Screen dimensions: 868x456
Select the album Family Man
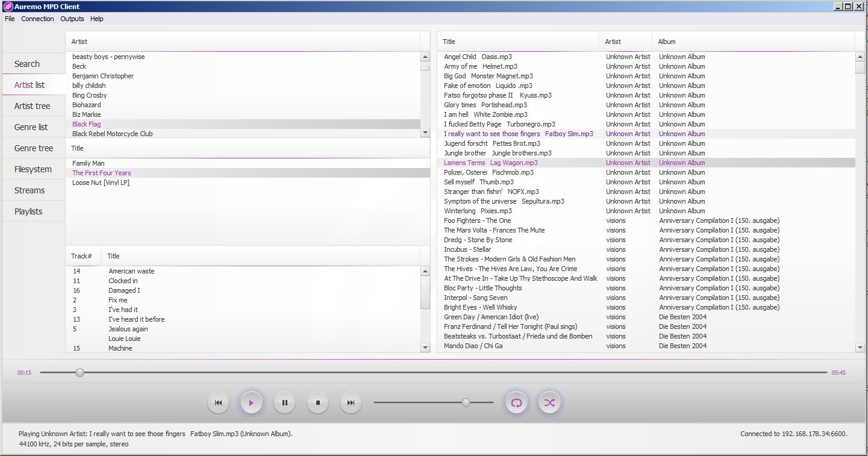[88, 163]
